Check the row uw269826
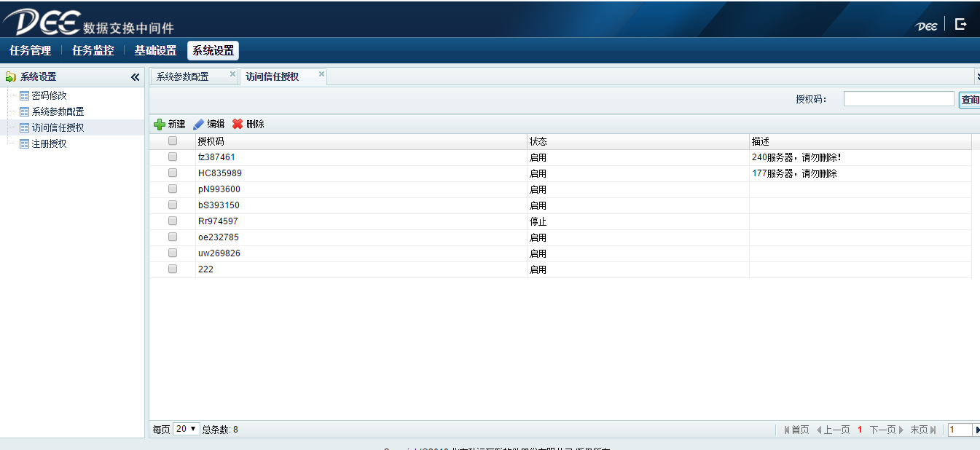 point(173,253)
